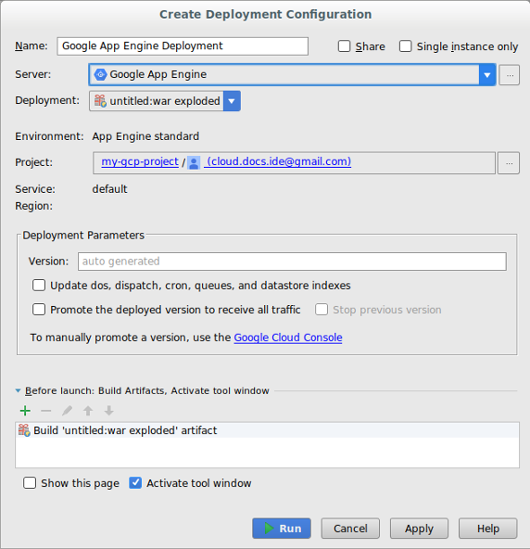Image resolution: width=530 pixels, height=549 pixels.
Task: Click the Run button
Action: [x=281, y=528]
